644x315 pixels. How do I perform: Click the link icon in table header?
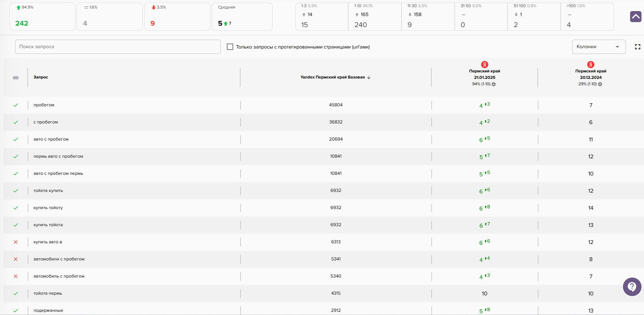pyautogui.click(x=16, y=77)
